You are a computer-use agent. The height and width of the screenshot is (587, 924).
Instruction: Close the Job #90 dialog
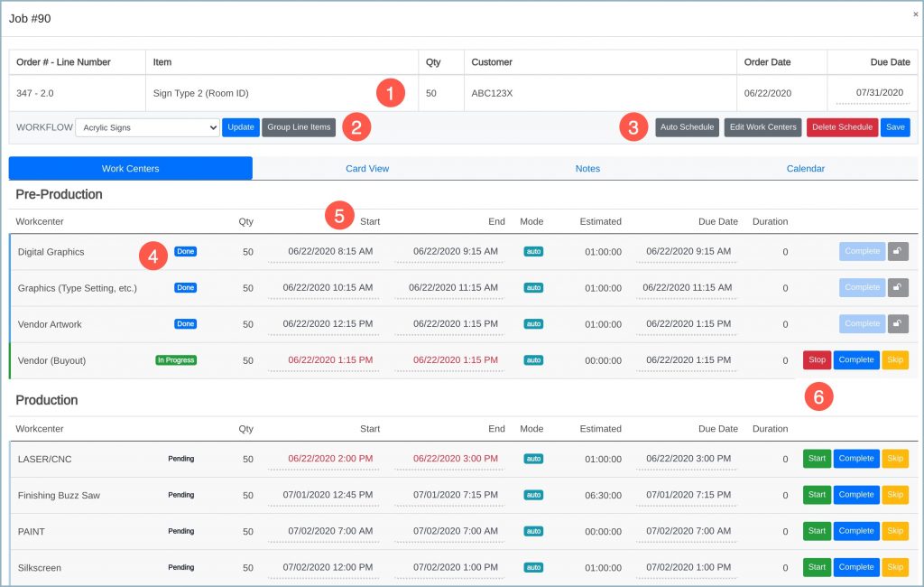coord(913,14)
